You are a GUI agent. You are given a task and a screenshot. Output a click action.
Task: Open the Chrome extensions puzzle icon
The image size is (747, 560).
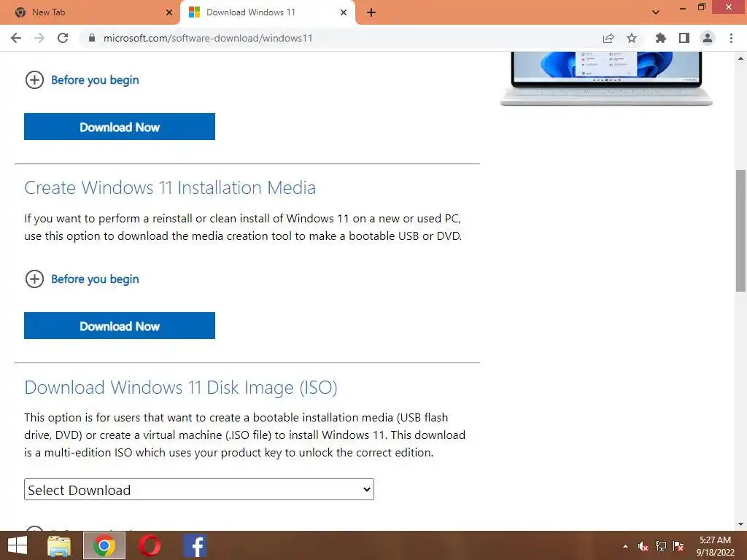(661, 38)
